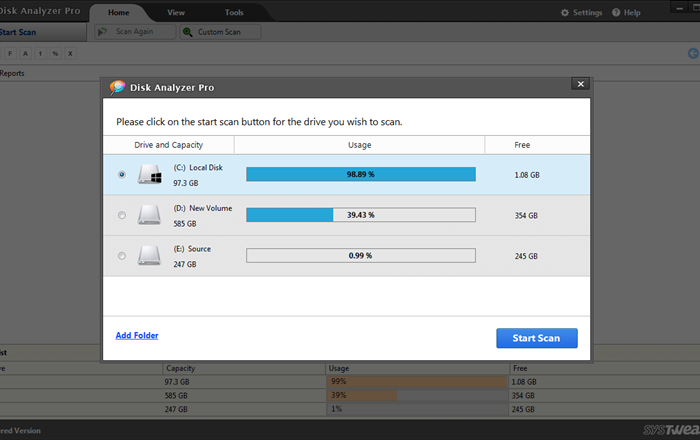Viewport: 700px width, 440px height.
Task: Minimize the main application window
Action: (x=679, y=8)
